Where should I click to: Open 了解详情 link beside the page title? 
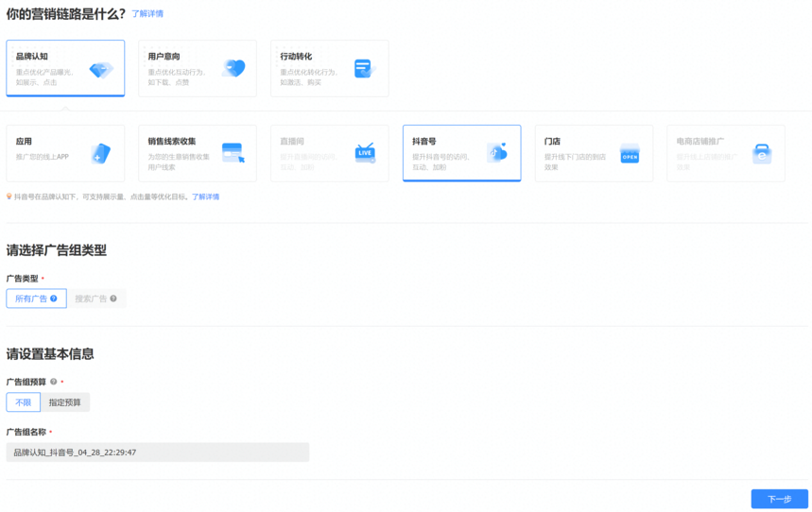pyautogui.click(x=147, y=14)
